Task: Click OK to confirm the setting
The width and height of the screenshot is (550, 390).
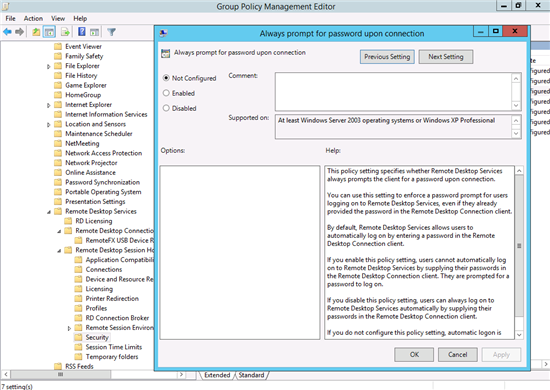Action: click(414, 355)
